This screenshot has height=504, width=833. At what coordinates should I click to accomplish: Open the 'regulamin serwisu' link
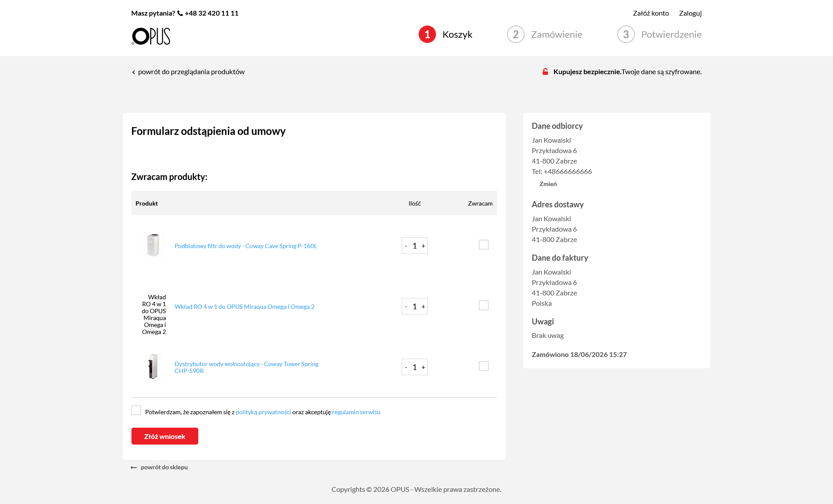356,412
